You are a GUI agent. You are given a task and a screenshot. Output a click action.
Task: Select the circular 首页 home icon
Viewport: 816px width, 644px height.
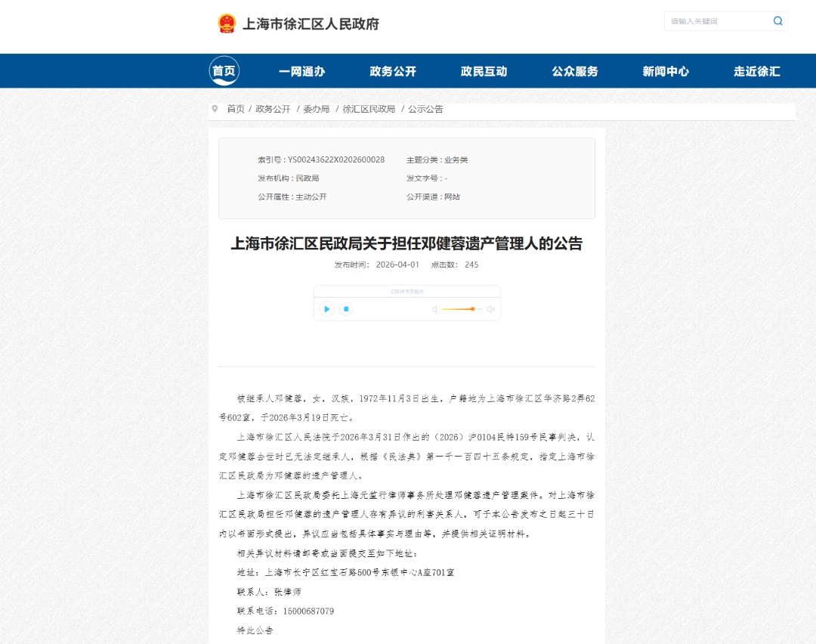point(224,70)
